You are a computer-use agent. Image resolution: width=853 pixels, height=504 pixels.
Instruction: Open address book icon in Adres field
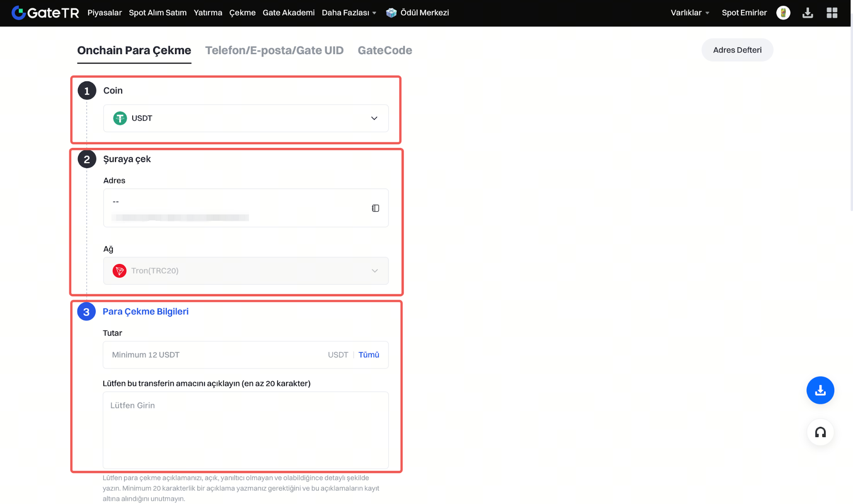coord(375,208)
